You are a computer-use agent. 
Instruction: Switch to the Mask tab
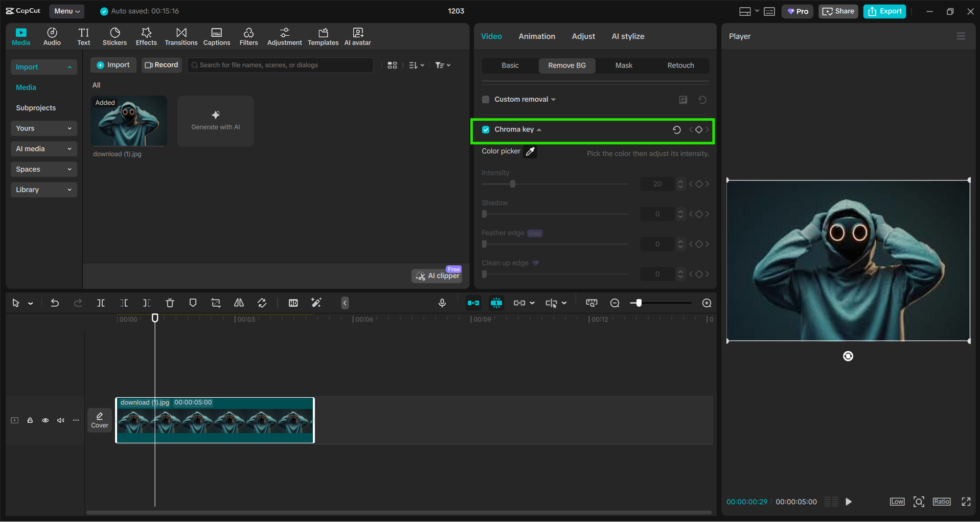[624, 65]
